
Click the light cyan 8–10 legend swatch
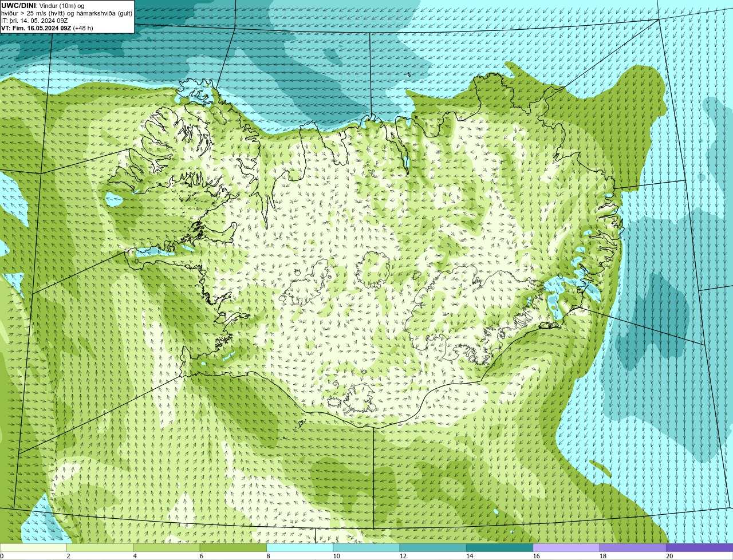[299, 547]
